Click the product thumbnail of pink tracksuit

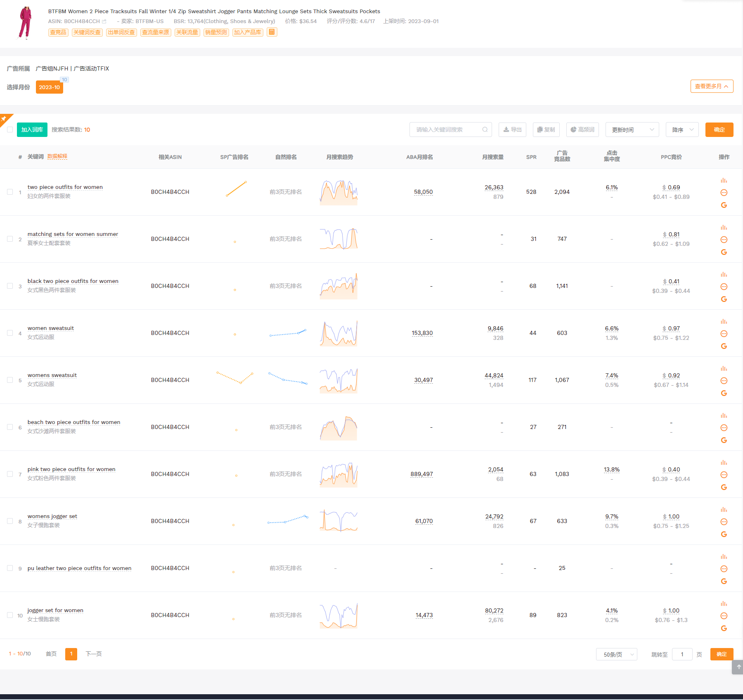click(25, 23)
